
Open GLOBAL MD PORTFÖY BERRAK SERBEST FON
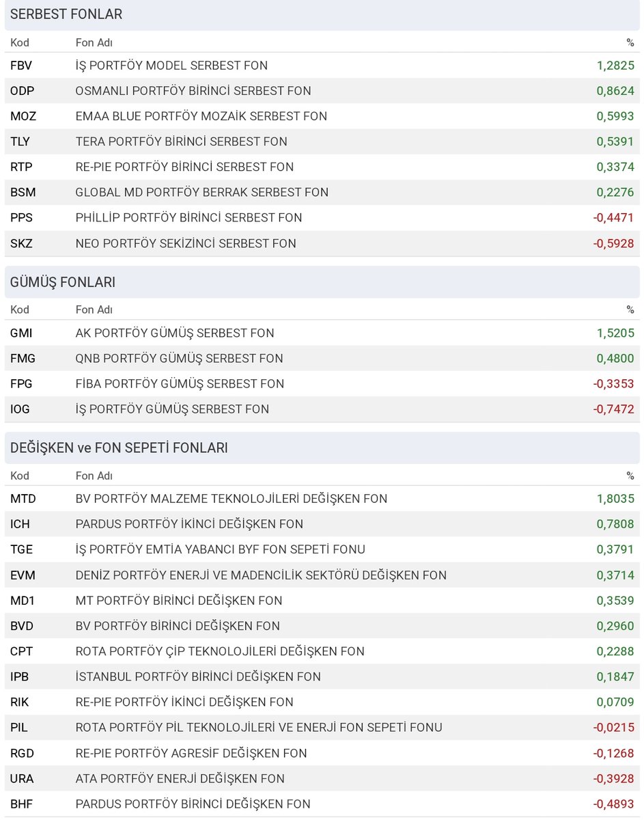pos(202,193)
